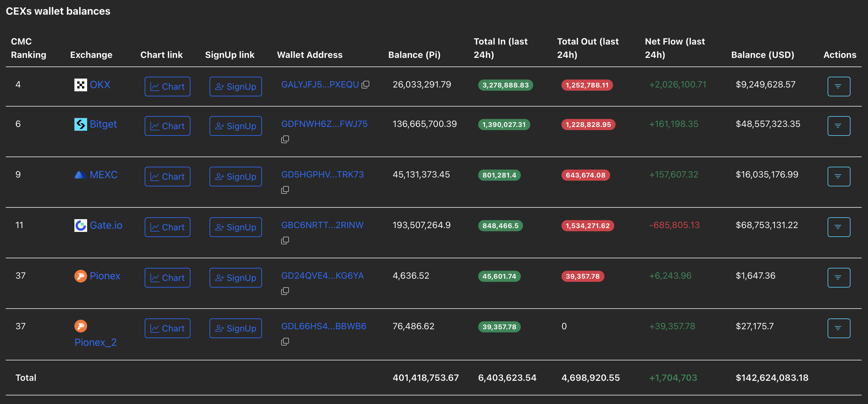Copy the Gate.io wallet address icon

285,240
